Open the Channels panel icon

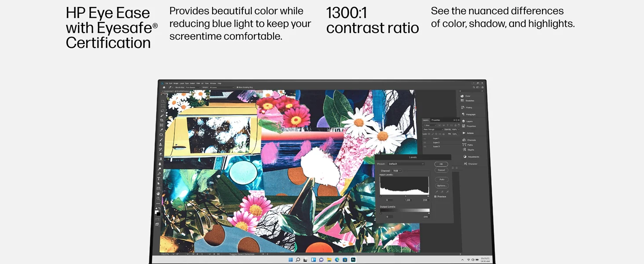pyautogui.click(x=464, y=140)
